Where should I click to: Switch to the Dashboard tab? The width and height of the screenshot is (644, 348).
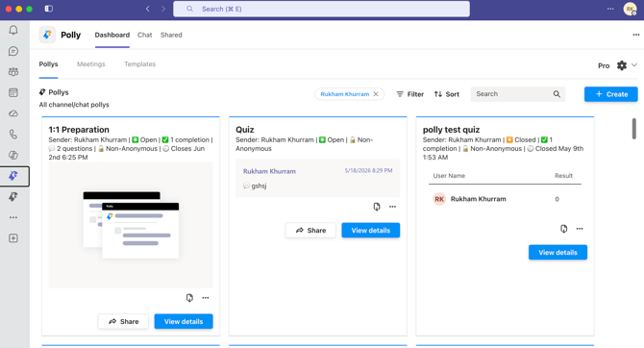[x=112, y=35]
